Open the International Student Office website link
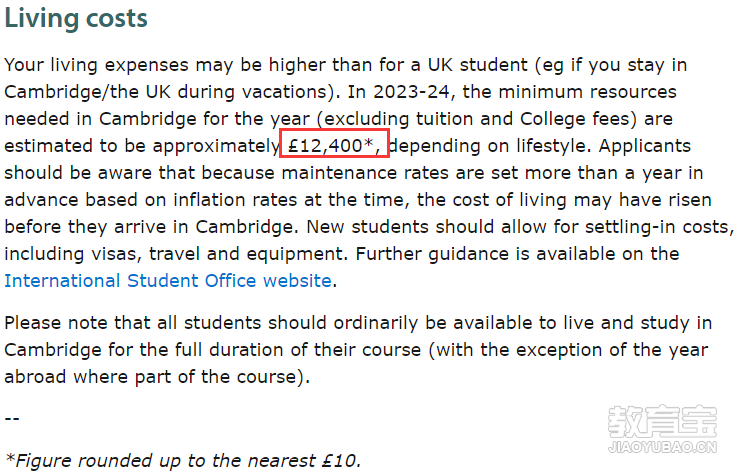This screenshot has width=738, height=476. [x=168, y=281]
